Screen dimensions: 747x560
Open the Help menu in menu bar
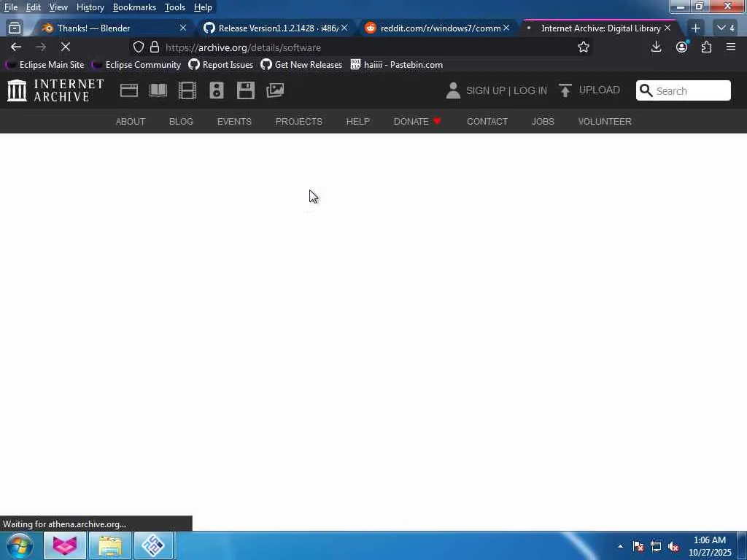coord(203,7)
